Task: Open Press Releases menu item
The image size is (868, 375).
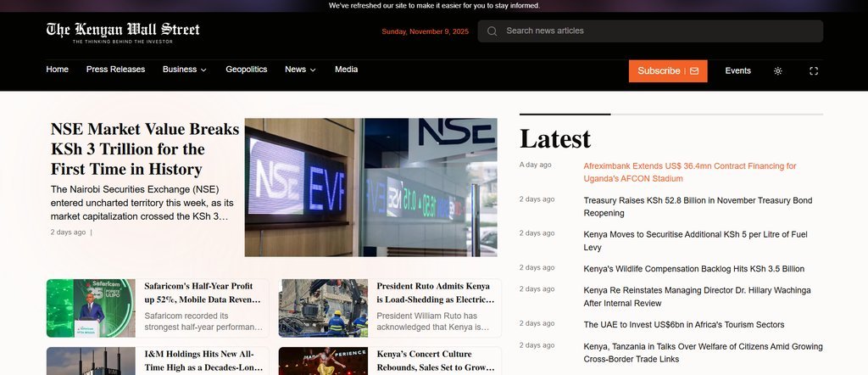Action: tap(115, 70)
